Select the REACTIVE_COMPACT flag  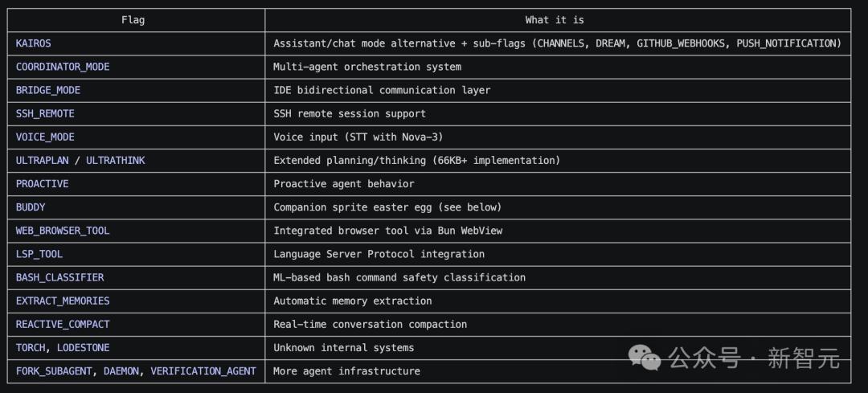(x=63, y=324)
